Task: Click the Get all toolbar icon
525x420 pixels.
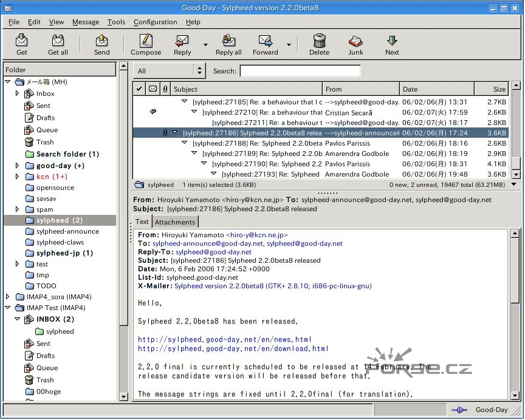Action: pyautogui.click(x=58, y=41)
